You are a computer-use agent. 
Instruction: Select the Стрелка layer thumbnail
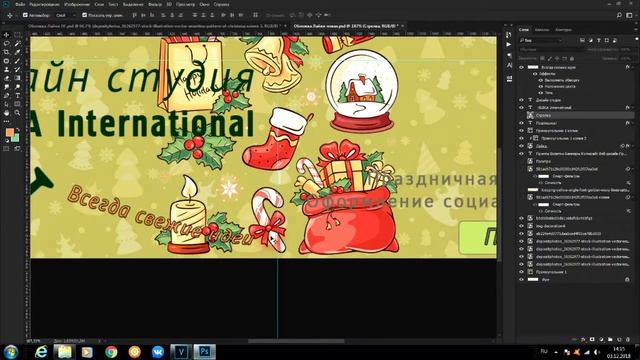(530, 115)
